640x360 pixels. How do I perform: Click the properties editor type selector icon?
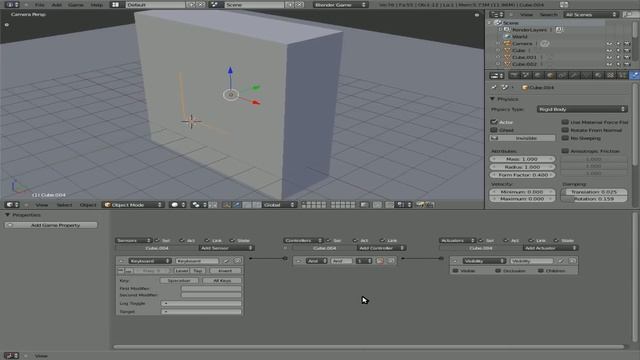[x=497, y=76]
